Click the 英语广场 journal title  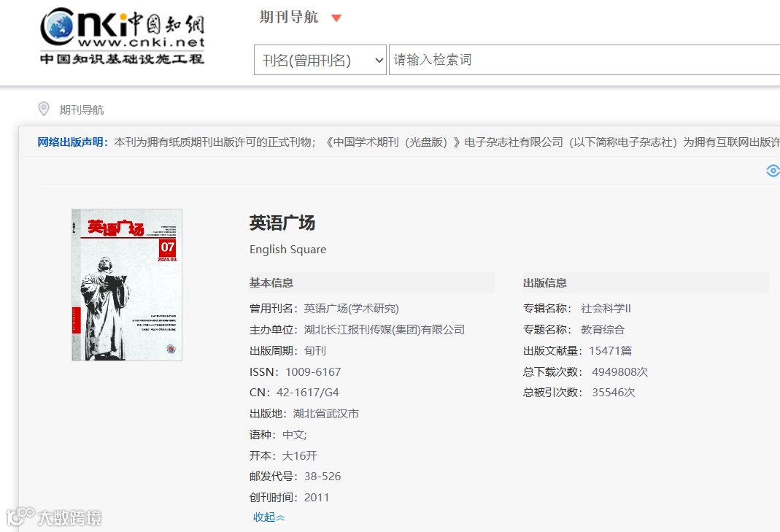click(282, 223)
